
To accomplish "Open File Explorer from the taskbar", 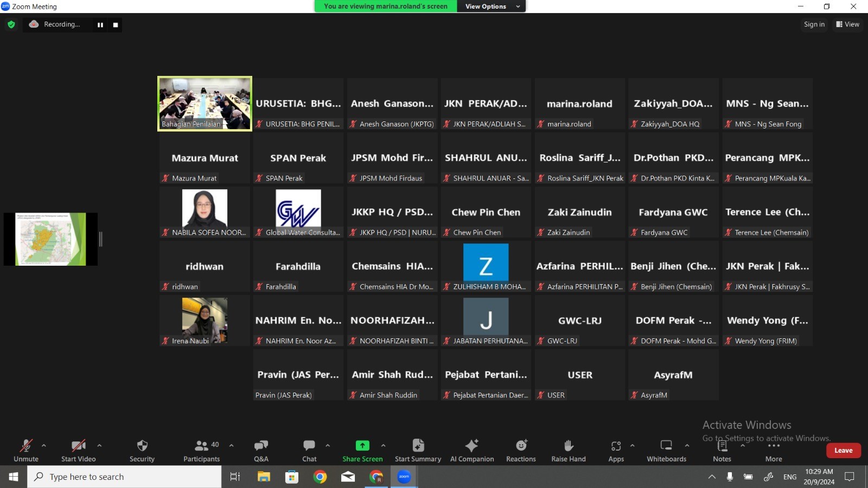I will [264, 477].
